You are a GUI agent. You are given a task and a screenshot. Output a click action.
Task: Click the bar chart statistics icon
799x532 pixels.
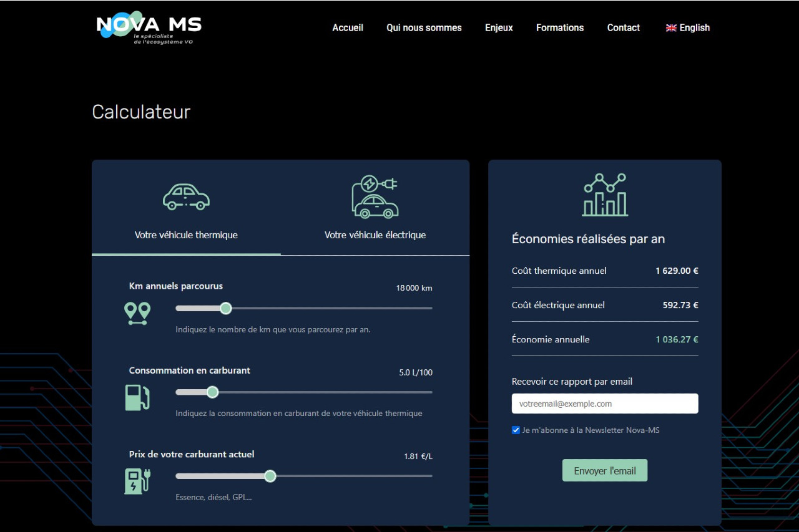pos(605,195)
